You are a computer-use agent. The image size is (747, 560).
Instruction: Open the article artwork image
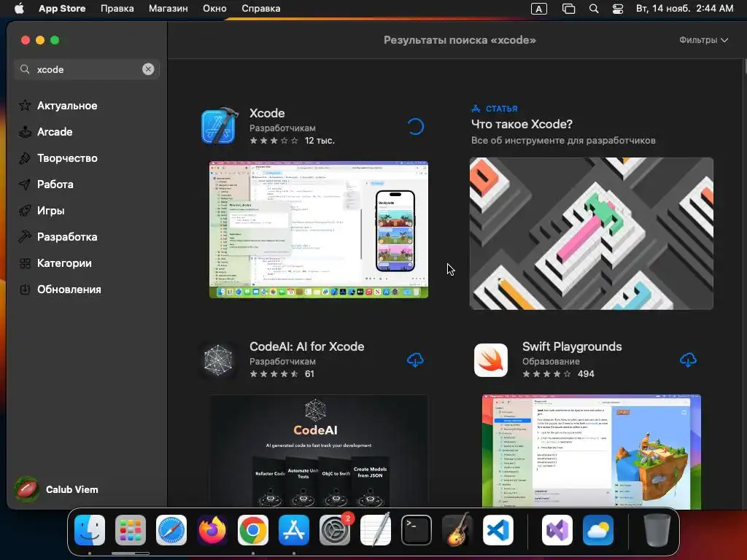click(591, 233)
